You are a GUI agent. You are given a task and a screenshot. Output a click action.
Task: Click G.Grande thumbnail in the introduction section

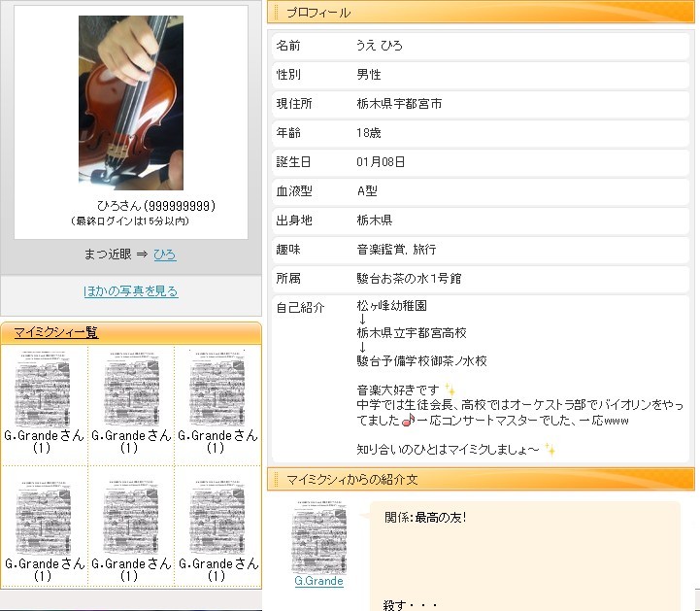318,537
